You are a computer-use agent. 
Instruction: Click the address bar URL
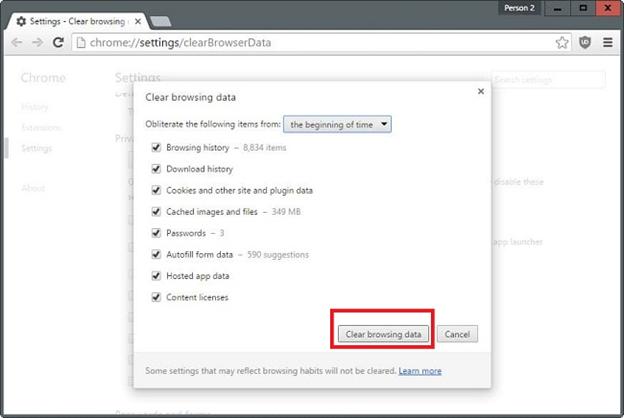pyautogui.click(x=180, y=43)
